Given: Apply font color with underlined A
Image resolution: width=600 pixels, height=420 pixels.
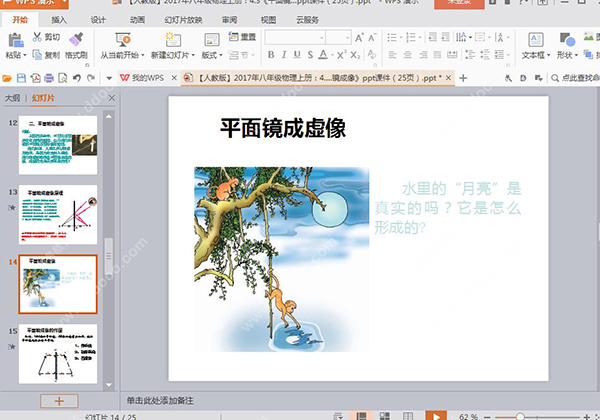Looking at the screenshot, I should point(323,55).
